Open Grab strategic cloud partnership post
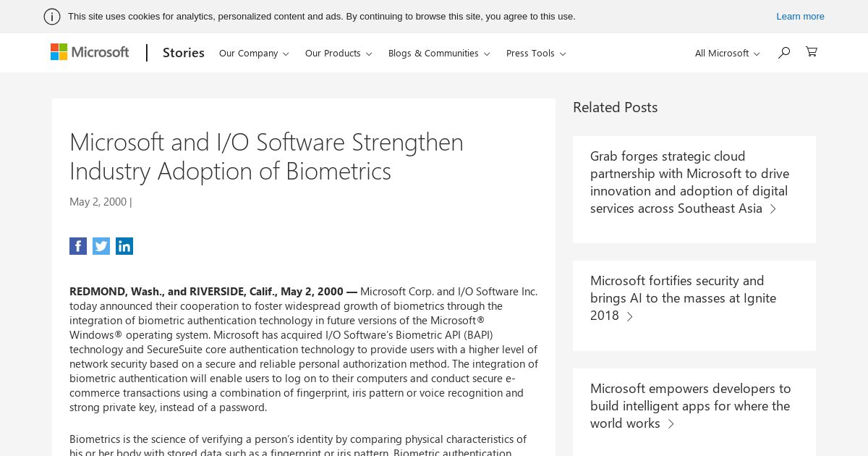 pyautogui.click(x=689, y=182)
